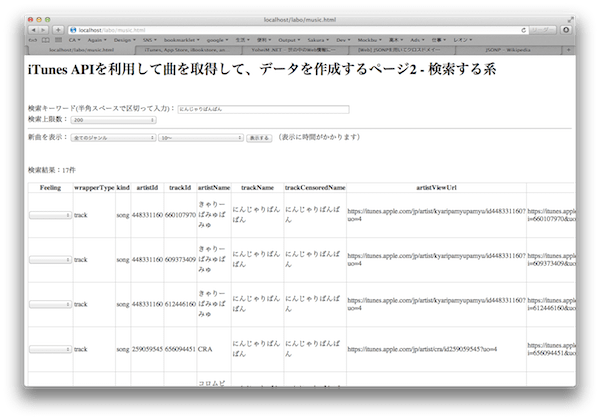600x420 pixels.
Task: Open the 10〜 dropdown next to genre
Action: point(201,138)
